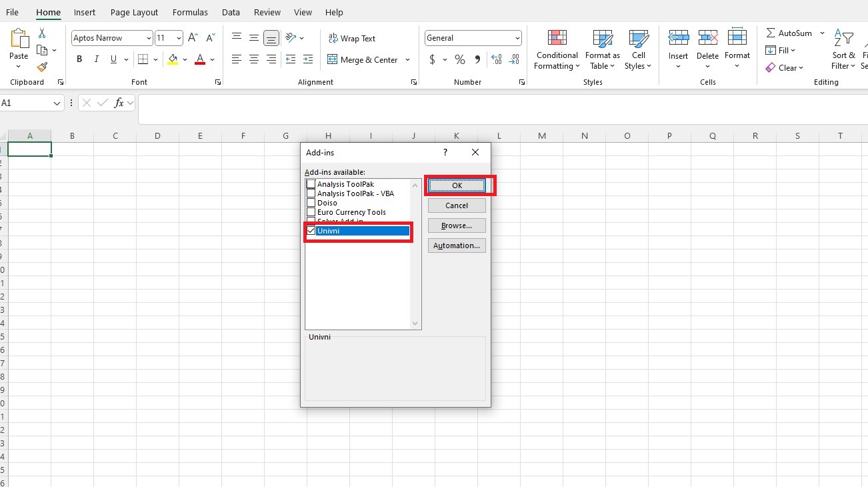This screenshot has height=487, width=868.
Task: Click the Insert Function fx icon
Action: pyautogui.click(x=119, y=103)
